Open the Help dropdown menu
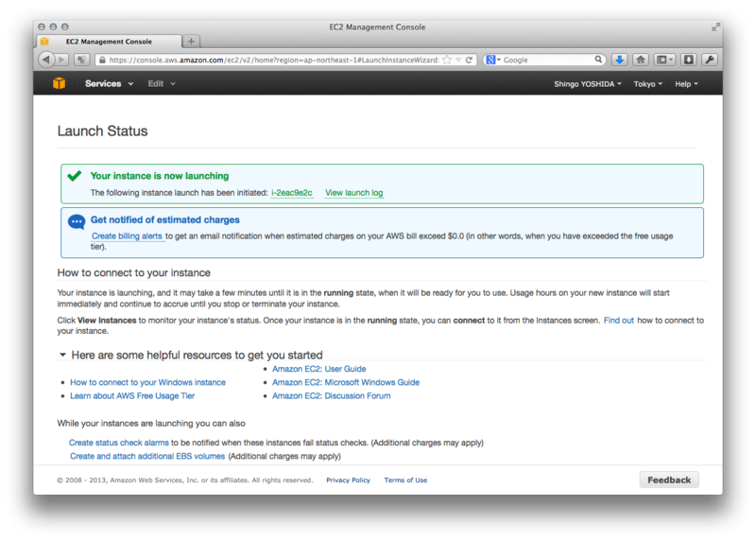Viewport: 756px width, 541px height. 687,84
